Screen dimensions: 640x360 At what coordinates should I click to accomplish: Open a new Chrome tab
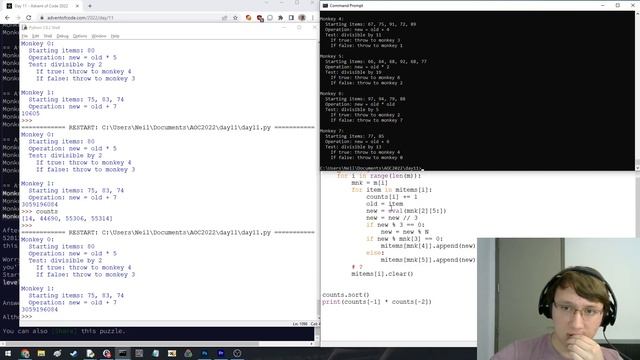(x=90, y=6)
